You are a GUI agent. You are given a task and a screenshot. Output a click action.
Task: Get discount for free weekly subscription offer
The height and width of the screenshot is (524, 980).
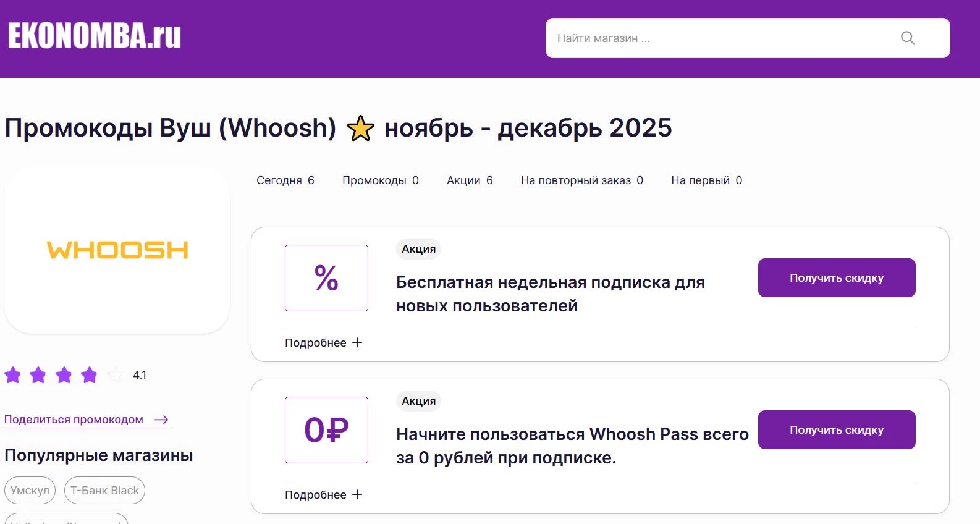(x=837, y=278)
